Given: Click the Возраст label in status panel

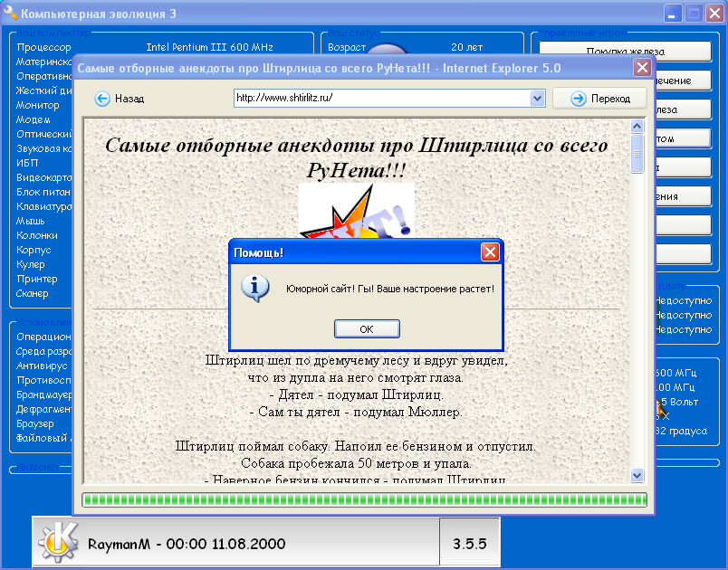Looking at the screenshot, I should point(347,47).
